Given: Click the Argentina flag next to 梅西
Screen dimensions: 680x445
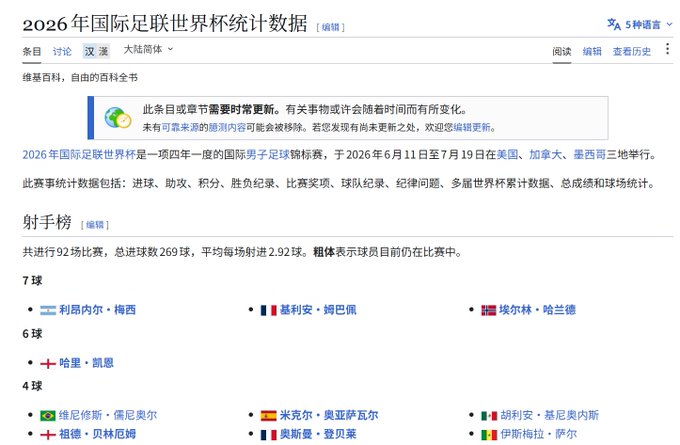Looking at the screenshot, I should (48, 310).
